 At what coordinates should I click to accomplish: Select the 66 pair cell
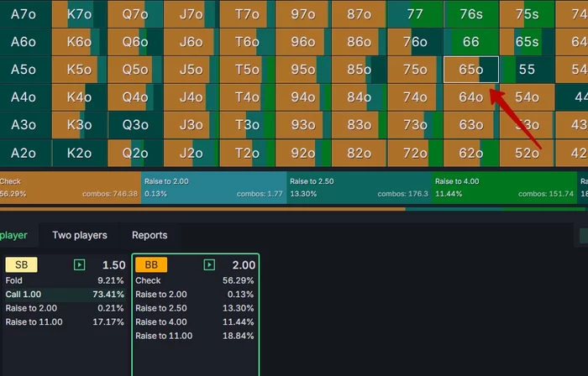click(x=471, y=42)
